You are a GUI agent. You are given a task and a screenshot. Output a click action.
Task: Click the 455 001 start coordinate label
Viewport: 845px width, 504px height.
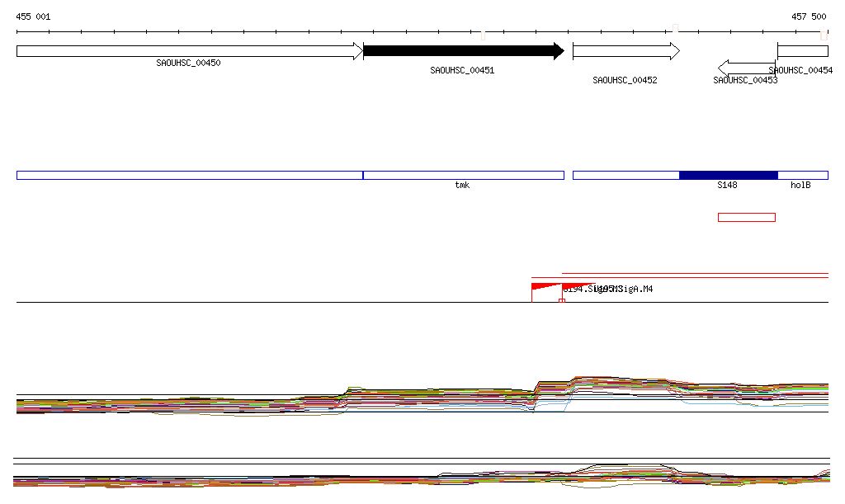click(x=34, y=16)
